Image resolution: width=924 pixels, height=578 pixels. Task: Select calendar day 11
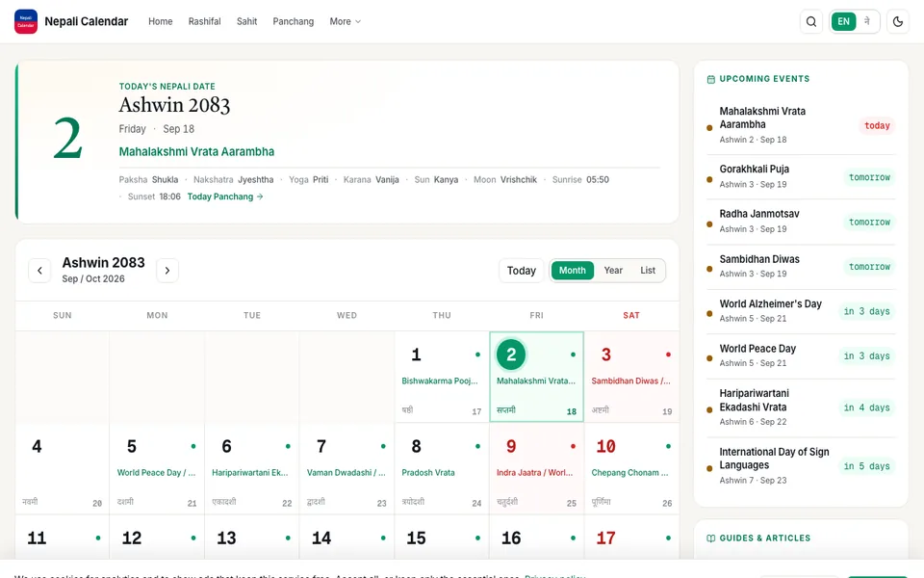click(x=62, y=538)
